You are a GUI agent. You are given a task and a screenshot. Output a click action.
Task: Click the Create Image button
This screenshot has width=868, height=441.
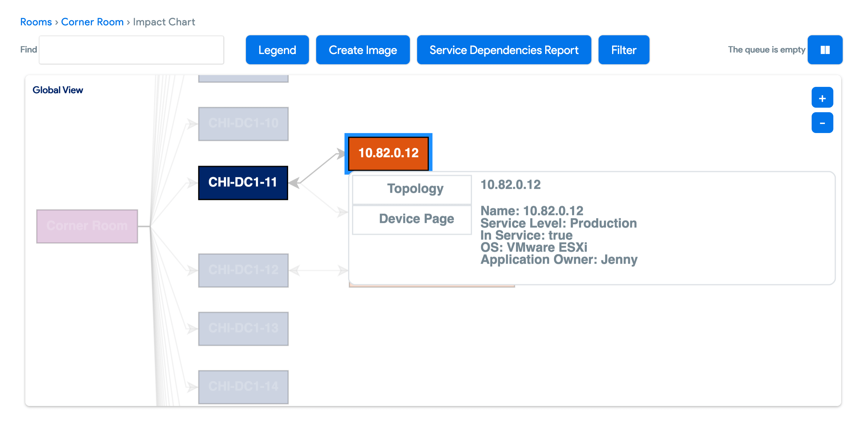tap(363, 49)
